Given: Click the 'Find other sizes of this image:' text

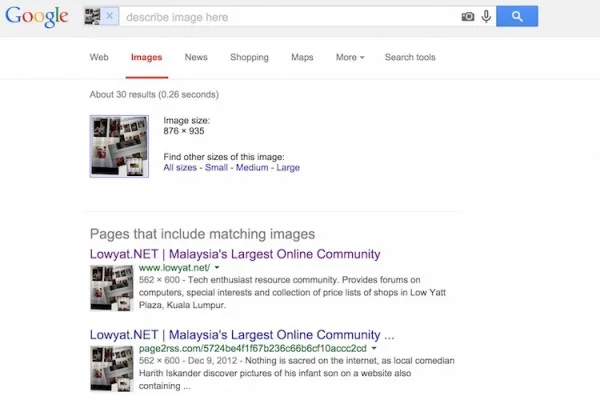Looking at the screenshot, I should (x=224, y=157).
